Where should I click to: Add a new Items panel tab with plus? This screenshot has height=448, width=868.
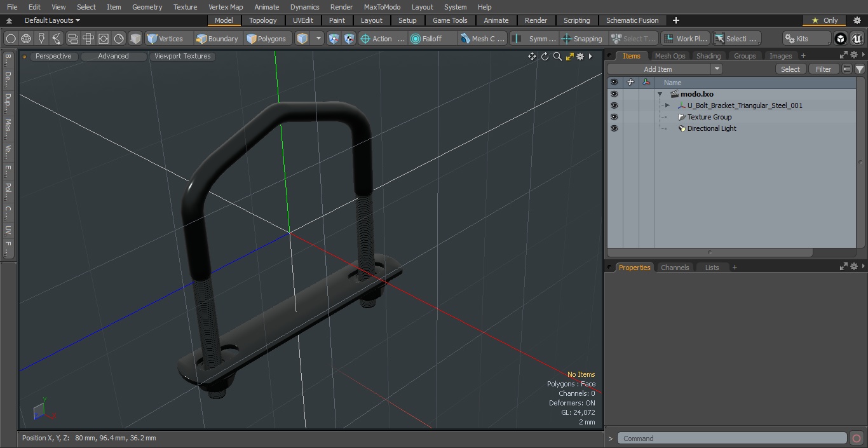coord(803,56)
